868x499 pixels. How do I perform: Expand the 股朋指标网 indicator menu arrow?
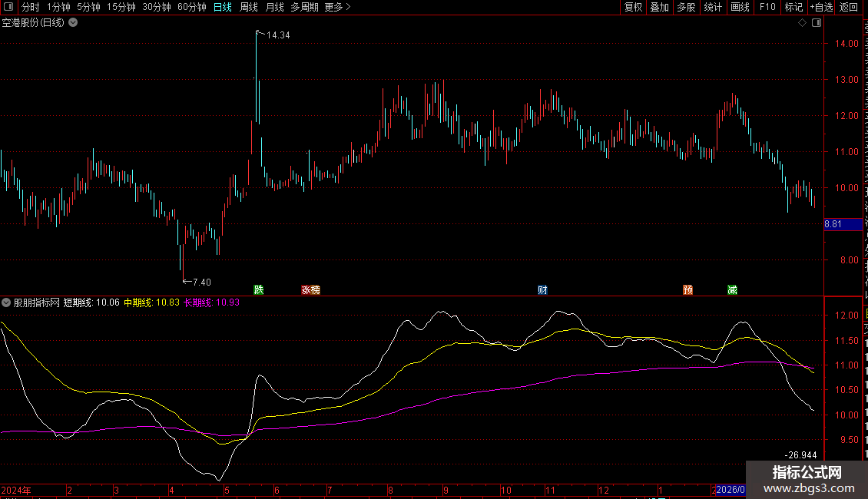coord(6,302)
